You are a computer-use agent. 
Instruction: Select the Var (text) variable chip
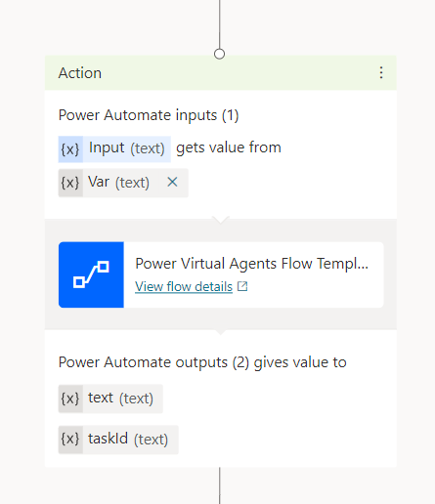click(123, 183)
